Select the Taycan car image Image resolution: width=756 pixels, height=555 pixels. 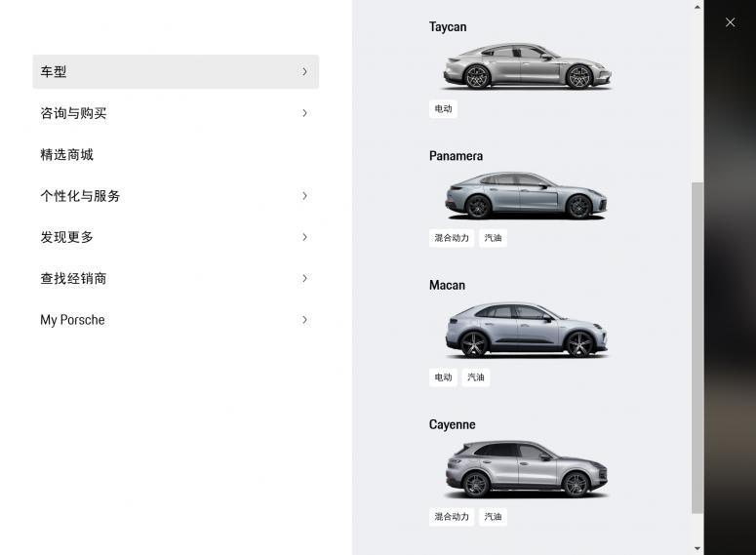[527, 67]
